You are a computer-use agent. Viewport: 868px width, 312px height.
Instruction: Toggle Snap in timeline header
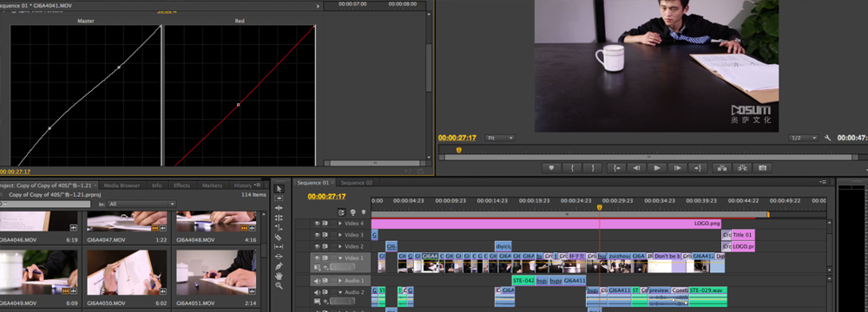(x=342, y=211)
